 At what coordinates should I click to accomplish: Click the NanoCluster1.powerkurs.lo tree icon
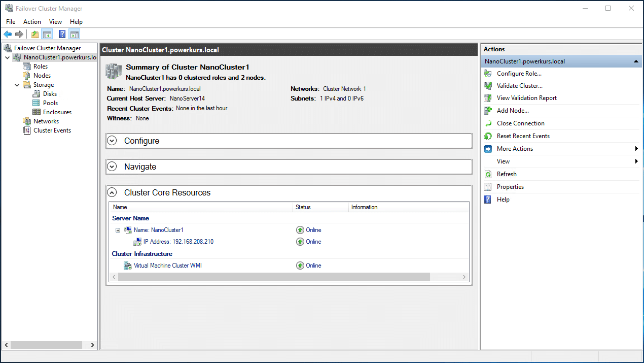pyautogui.click(x=18, y=57)
